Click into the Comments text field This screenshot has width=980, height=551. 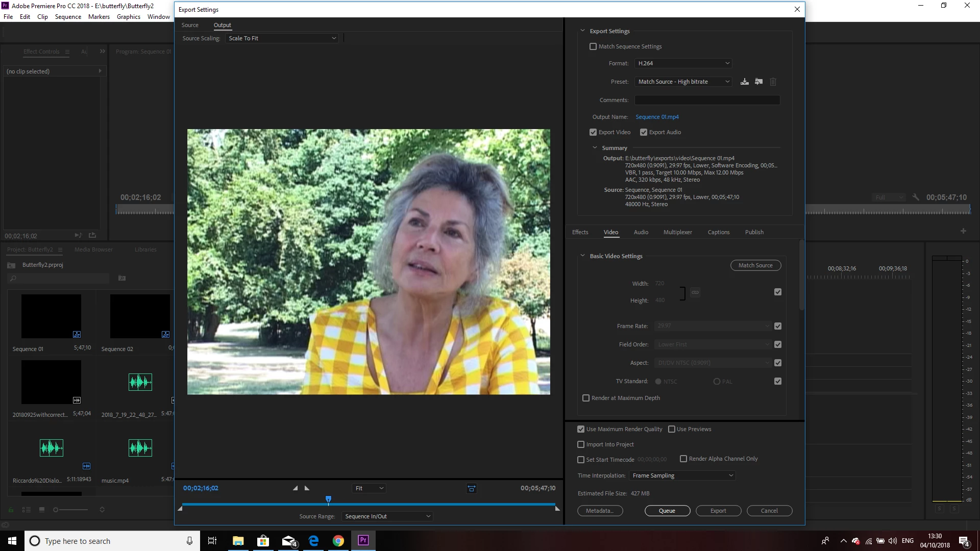pyautogui.click(x=707, y=100)
